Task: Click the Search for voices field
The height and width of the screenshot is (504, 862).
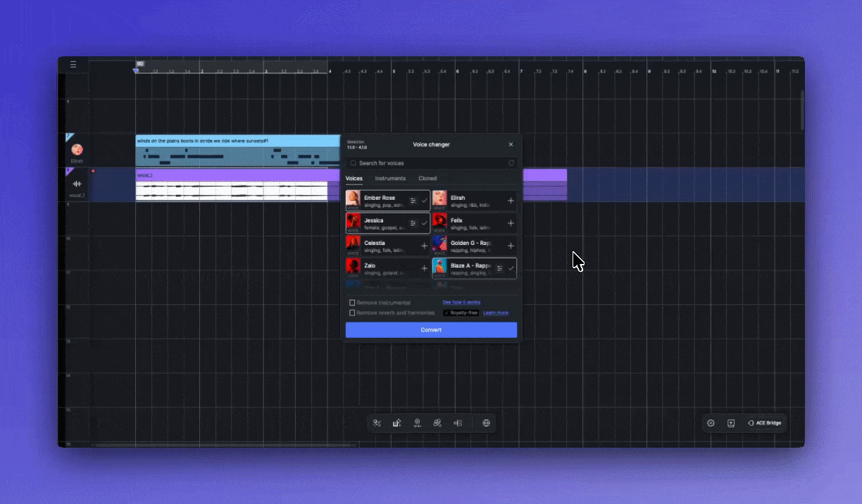Action: (430, 163)
